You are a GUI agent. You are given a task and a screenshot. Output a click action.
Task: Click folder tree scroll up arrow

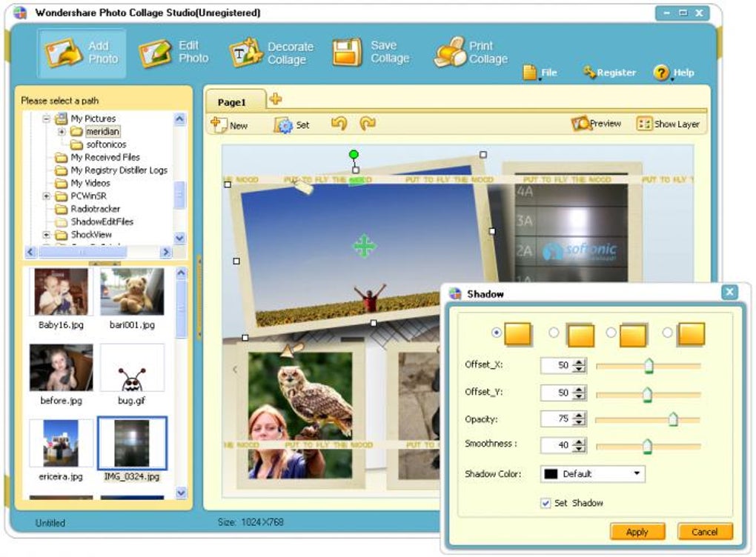180,119
